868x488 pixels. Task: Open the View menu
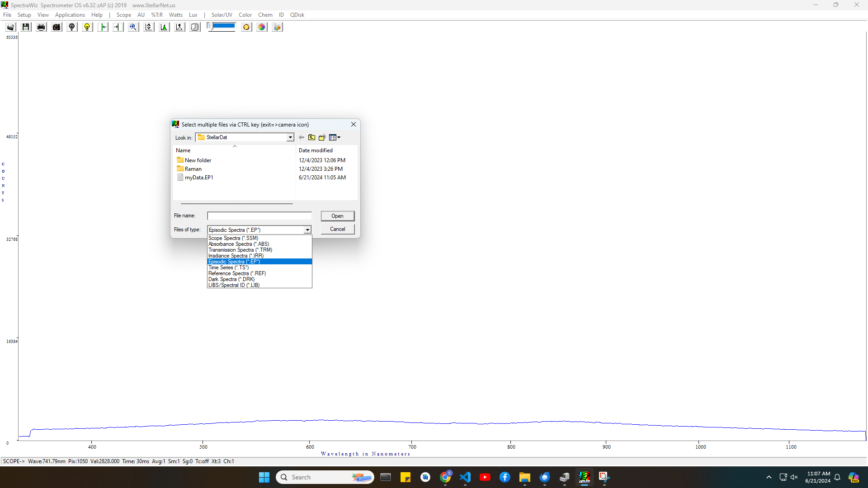click(x=43, y=15)
